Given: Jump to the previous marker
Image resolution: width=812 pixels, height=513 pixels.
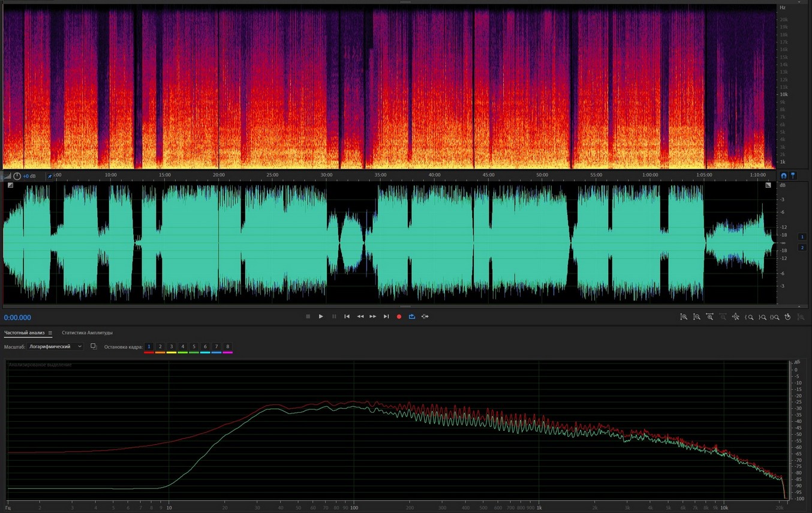Looking at the screenshot, I should pyautogui.click(x=347, y=317).
